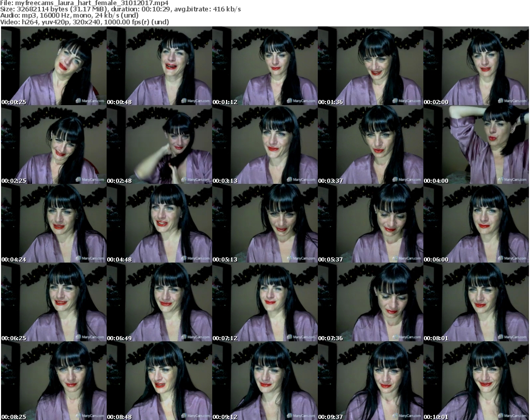Screen dimensions: 530x420
Task: Click the 'File:' name line in header
Action: [84, 3]
